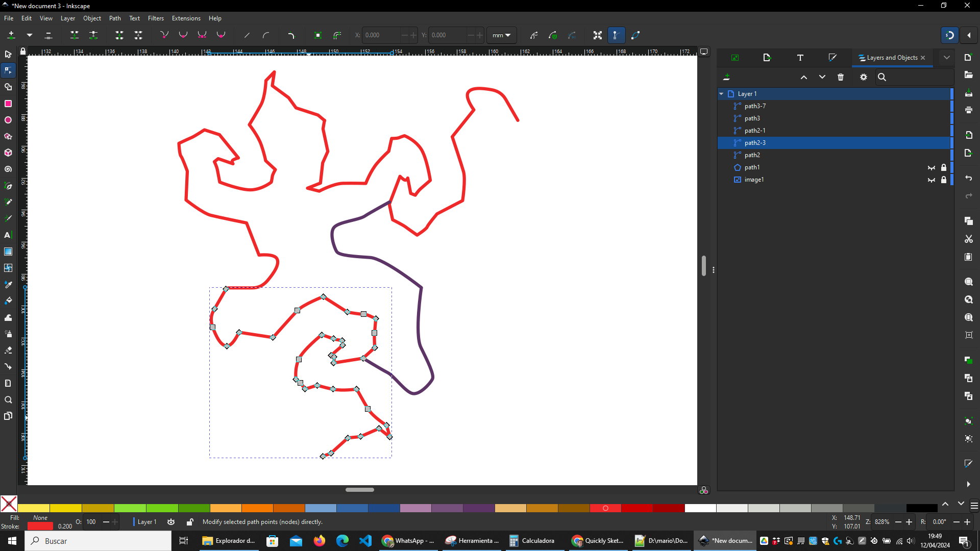The width and height of the screenshot is (980, 551).
Task: Select path3 in Layers and Objects
Action: [x=752, y=118]
